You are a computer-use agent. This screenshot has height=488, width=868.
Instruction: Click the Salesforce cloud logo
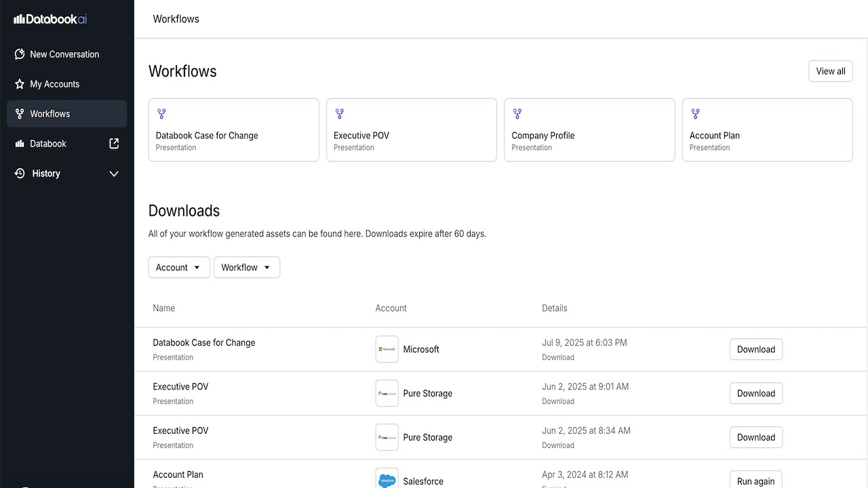[387, 479]
